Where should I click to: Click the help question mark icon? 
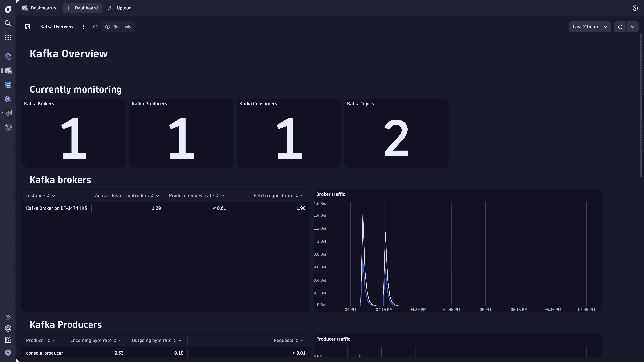tap(635, 8)
